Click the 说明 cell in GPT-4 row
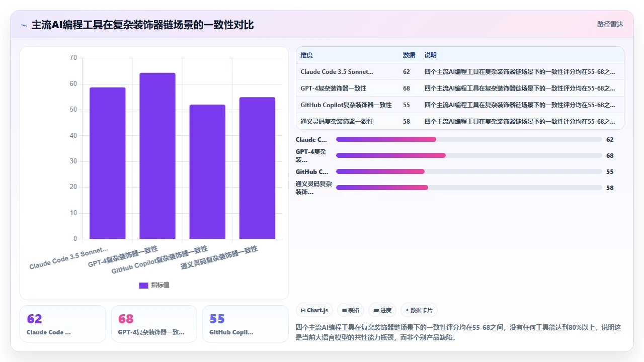The height and width of the screenshot is (362, 644). (520, 88)
